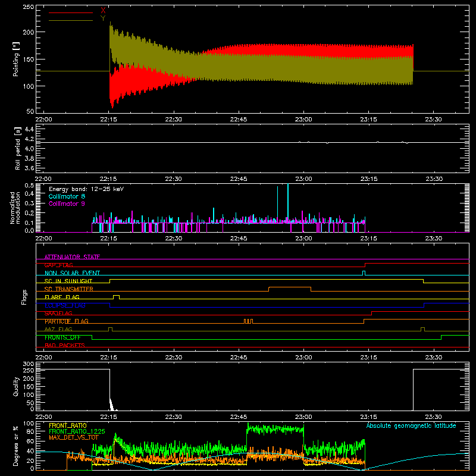
Task: Click the green FRONT_RATIO_1225 legend entry
Action: (77, 431)
